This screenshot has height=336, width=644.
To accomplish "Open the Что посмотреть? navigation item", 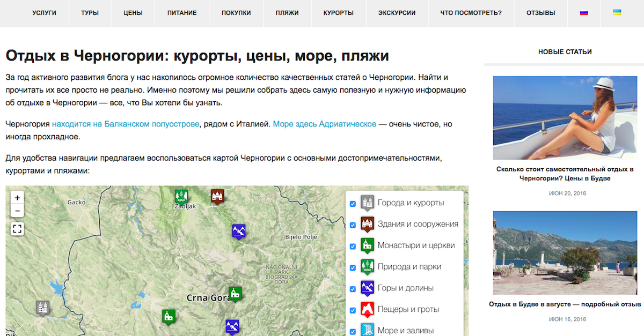I will pos(471,13).
